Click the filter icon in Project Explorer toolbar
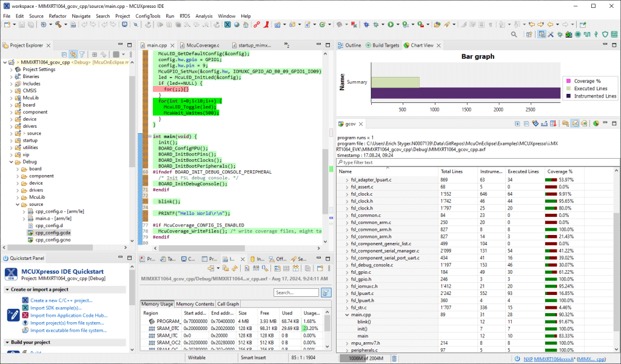This screenshot has width=621, height=364. tap(83, 55)
